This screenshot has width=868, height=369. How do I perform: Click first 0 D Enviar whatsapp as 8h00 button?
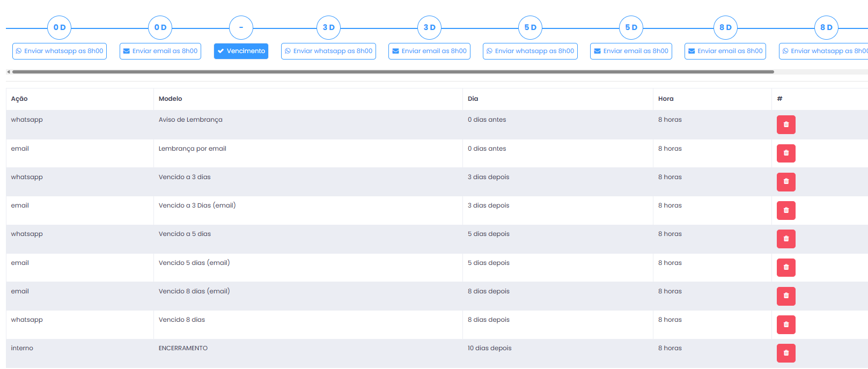point(60,51)
